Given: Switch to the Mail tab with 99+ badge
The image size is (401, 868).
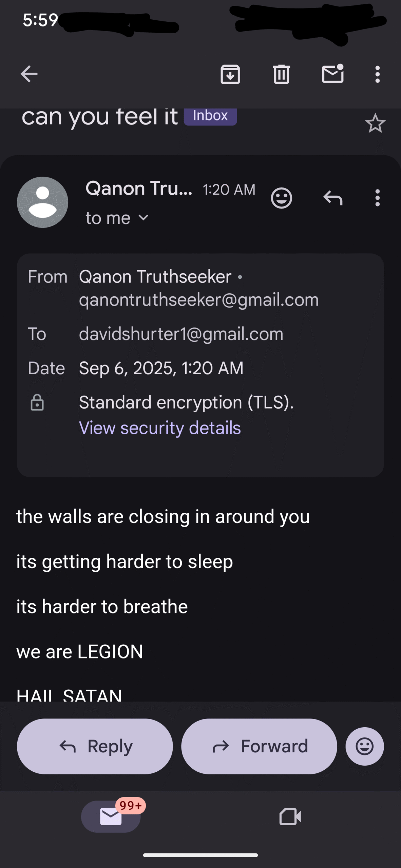Looking at the screenshot, I should tap(111, 816).
